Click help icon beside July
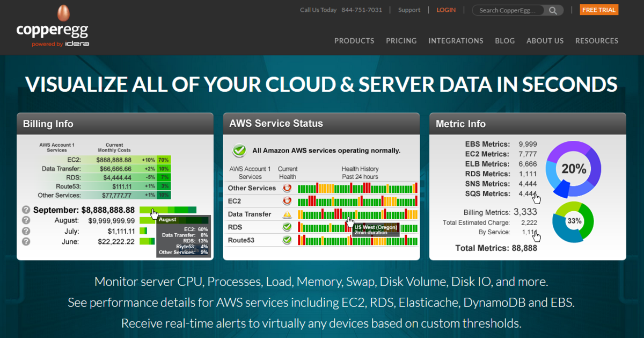Viewport: 644px width, 338px height. pos(26,231)
